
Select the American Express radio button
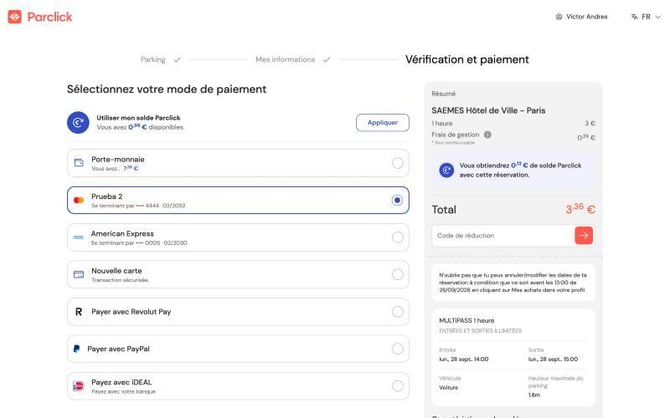tap(397, 237)
